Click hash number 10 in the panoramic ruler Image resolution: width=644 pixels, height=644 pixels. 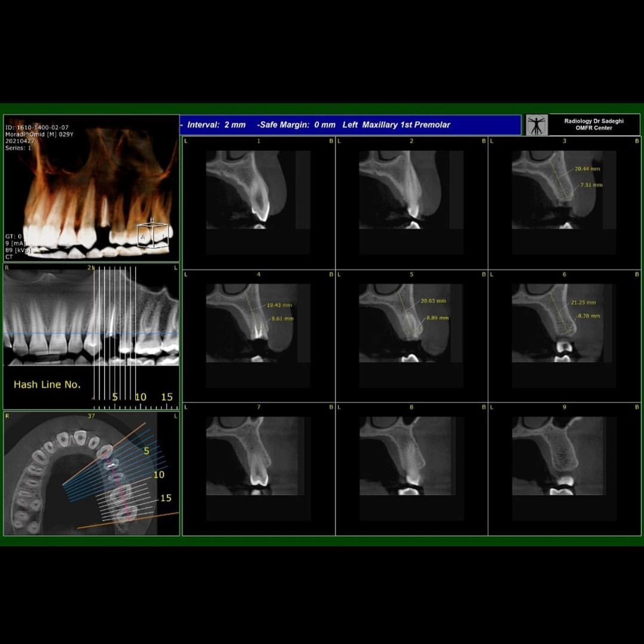[x=141, y=397]
